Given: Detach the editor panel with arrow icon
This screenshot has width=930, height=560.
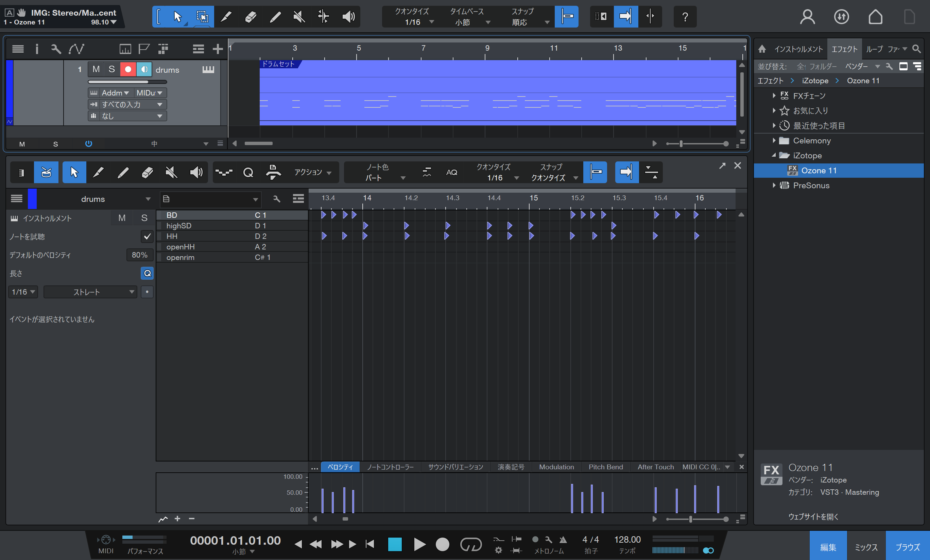Looking at the screenshot, I should [x=722, y=166].
